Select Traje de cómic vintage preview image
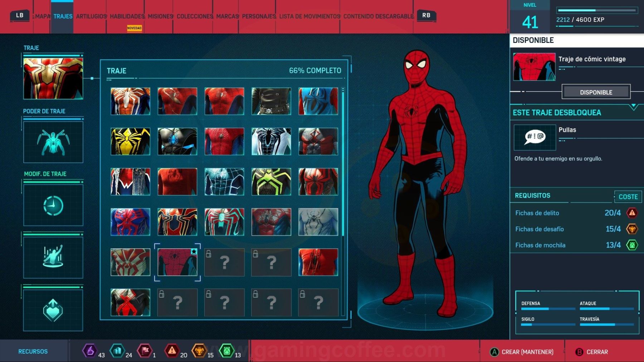644x362 pixels. tap(534, 67)
